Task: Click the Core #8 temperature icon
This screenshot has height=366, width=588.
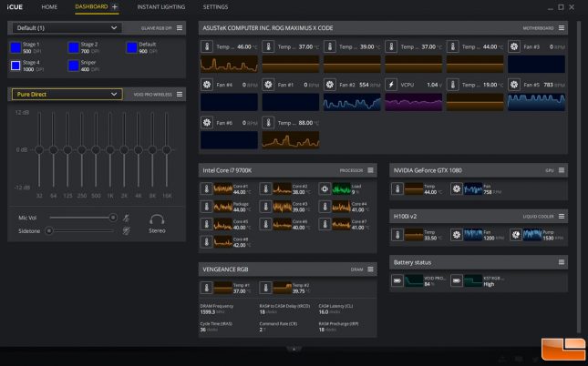Action: [206, 242]
